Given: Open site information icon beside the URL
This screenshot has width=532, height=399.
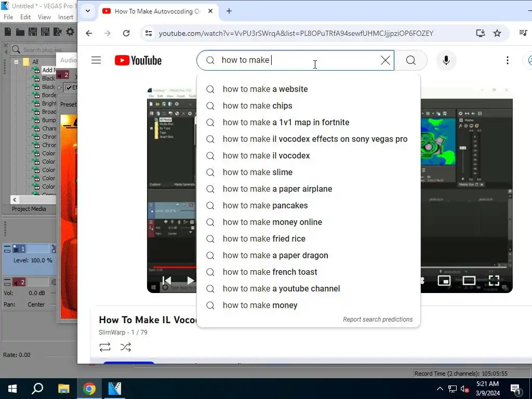Looking at the screenshot, I should 149,33.
